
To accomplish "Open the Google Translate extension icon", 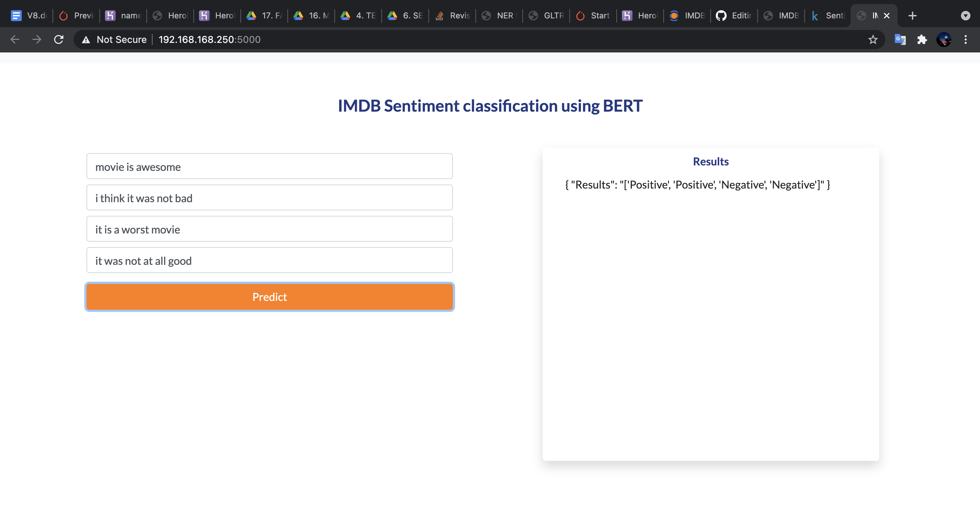I will 900,39.
